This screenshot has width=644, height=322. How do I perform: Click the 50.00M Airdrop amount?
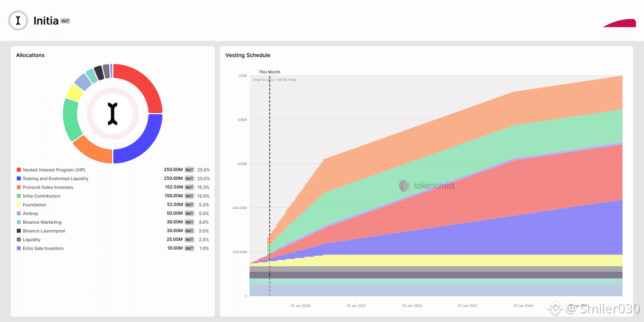175,213
